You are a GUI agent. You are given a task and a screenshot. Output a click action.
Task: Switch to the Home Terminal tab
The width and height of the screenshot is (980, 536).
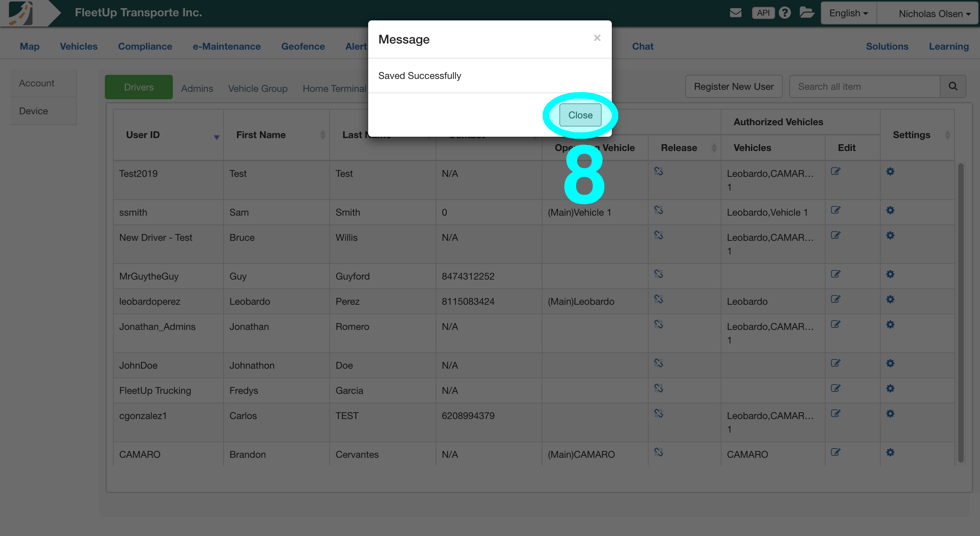click(x=334, y=88)
